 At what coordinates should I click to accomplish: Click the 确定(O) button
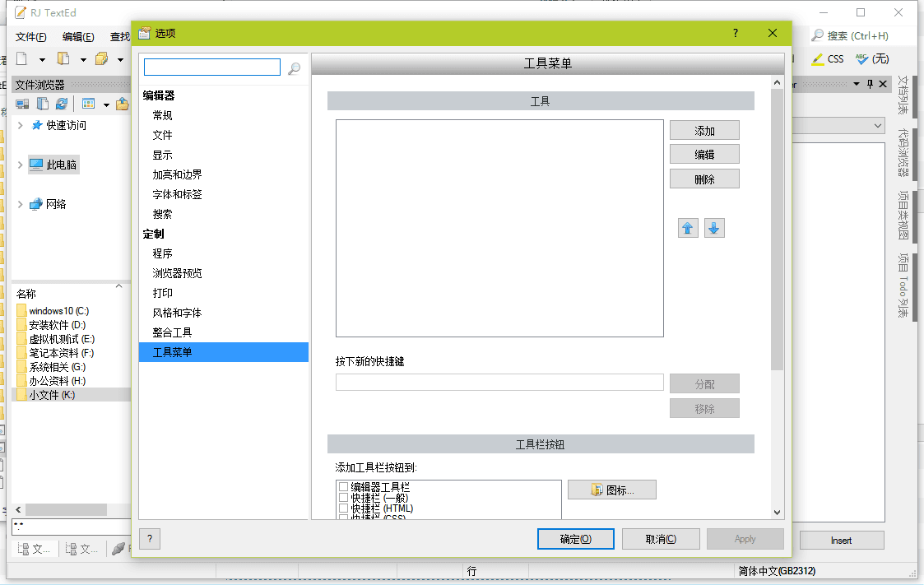[x=575, y=539]
